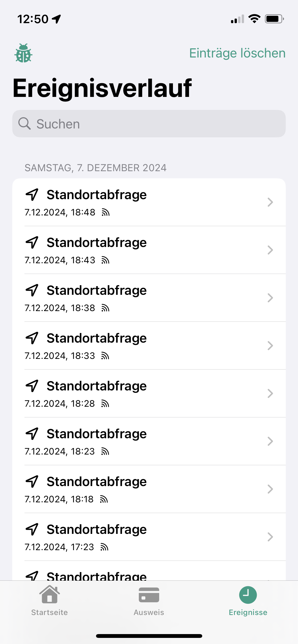Tap location arrow icon of 18:18 entry

[x=32, y=481]
